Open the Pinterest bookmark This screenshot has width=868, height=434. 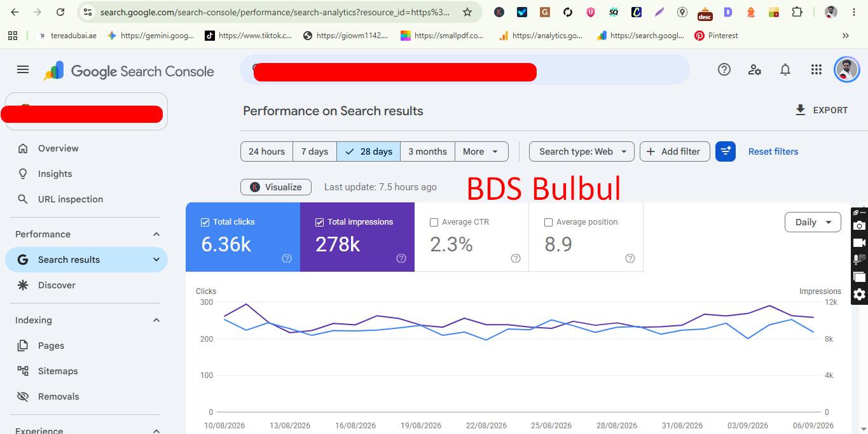point(716,36)
